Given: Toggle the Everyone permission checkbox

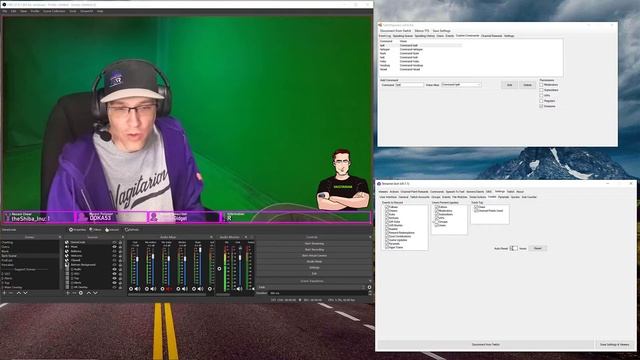Looking at the screenshot, I should click(541, 106).
